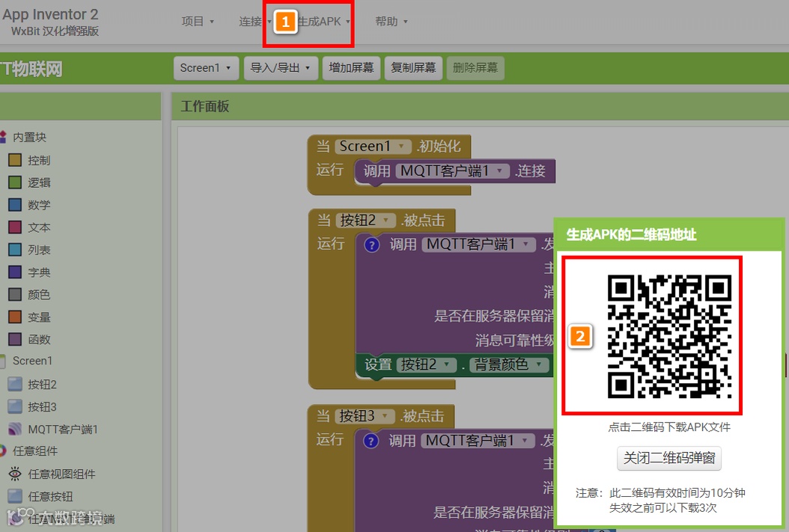Screen dimensions: 789x532
Task: Open 按钮2 dropdown in 设置 block
Action: (426, 364)
